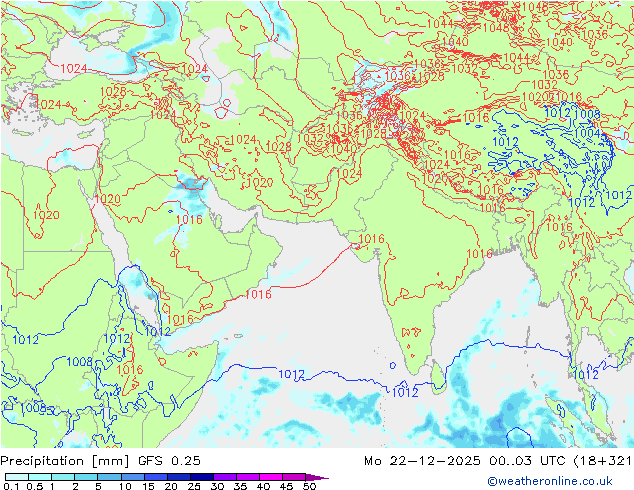Click the blue 1012 label near Sri Lanka
Viewport: 634px width, 490px height.
(x=405, y=392)
